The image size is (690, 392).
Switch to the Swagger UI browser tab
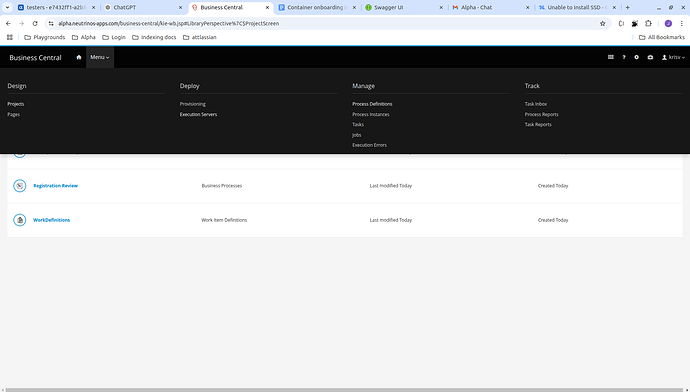[403, 7]
